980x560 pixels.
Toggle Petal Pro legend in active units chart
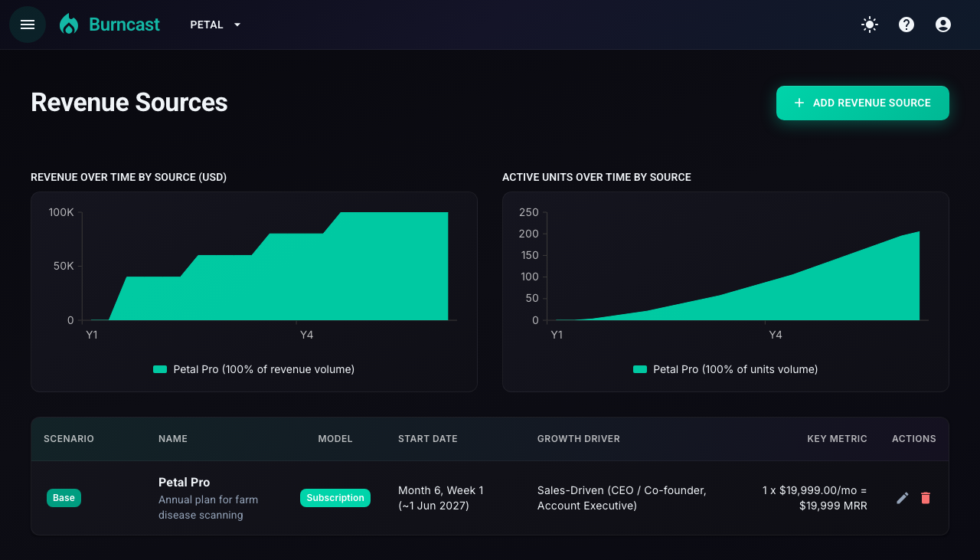(726, 369)
